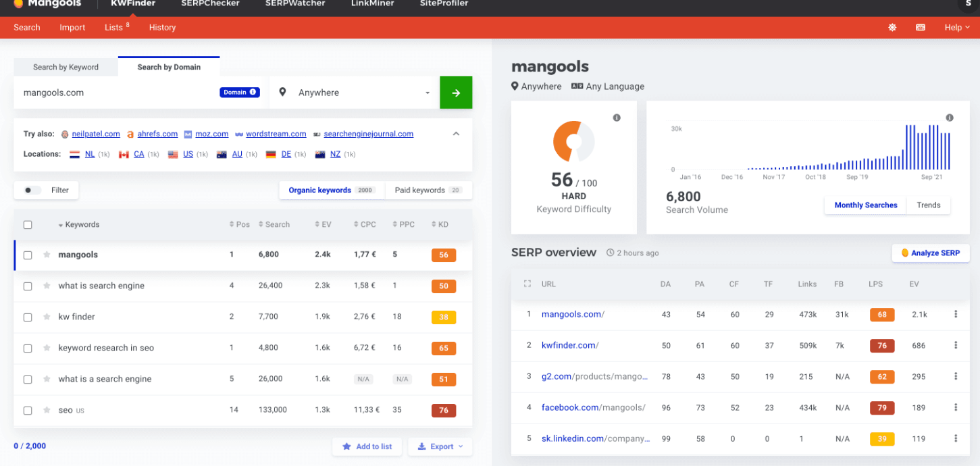The width and height of the screenshot is (980, 466).
Task: Open the Help dropdown menu
Action: coord(957,28)
